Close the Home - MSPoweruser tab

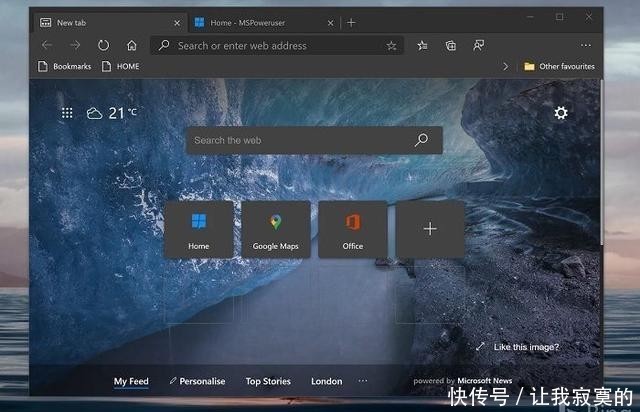point(331,23)
